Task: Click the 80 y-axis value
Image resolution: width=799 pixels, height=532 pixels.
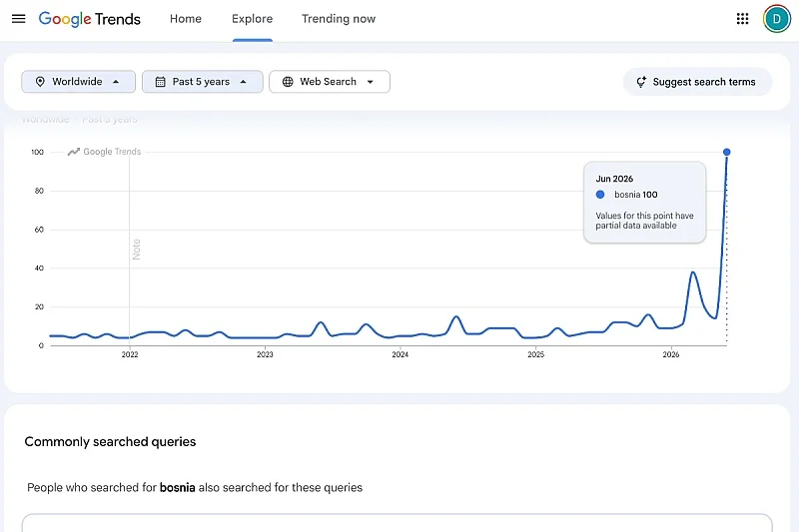Action: [x=39, y=191]
